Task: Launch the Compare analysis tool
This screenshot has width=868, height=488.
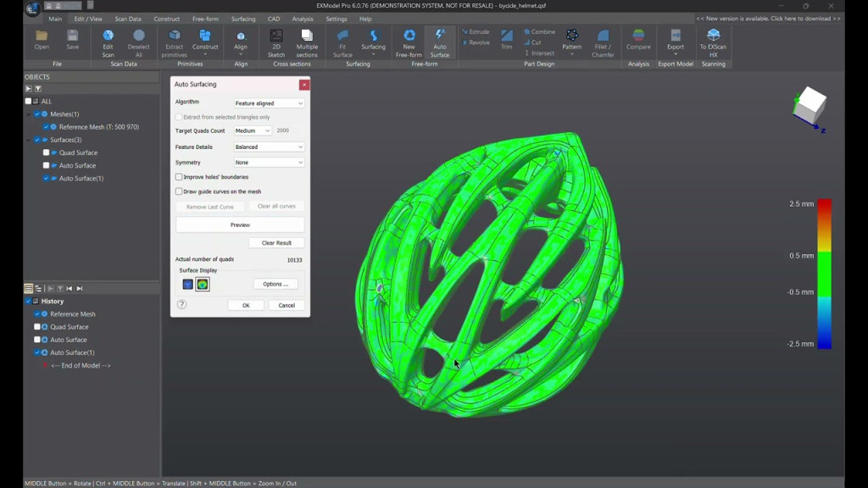Action: click(x=638, y=36)
